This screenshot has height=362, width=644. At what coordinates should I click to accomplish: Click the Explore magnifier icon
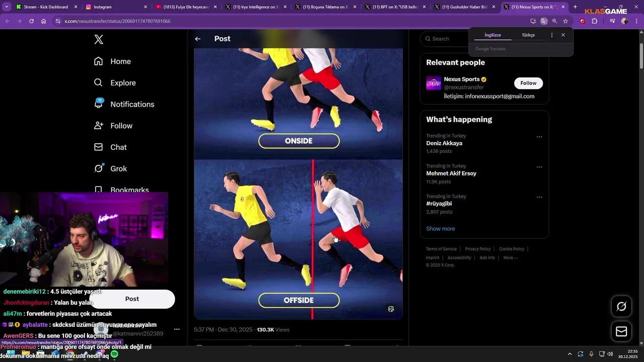click(99, 83)
